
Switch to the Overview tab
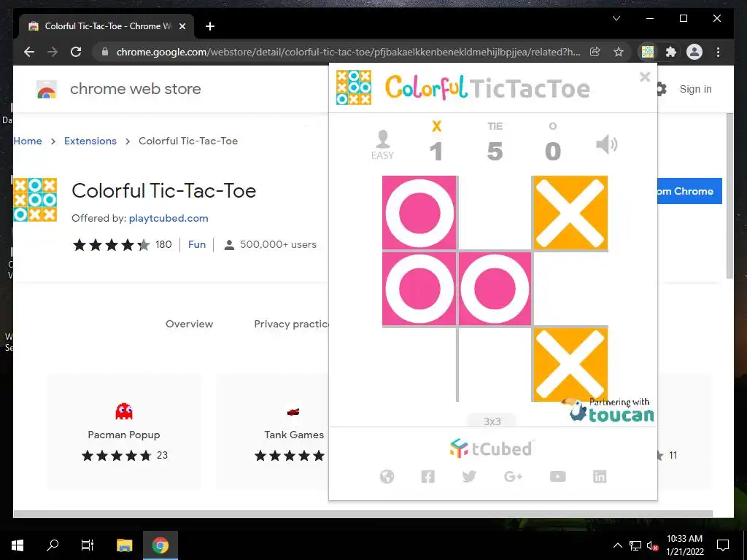tap(189, 324)
